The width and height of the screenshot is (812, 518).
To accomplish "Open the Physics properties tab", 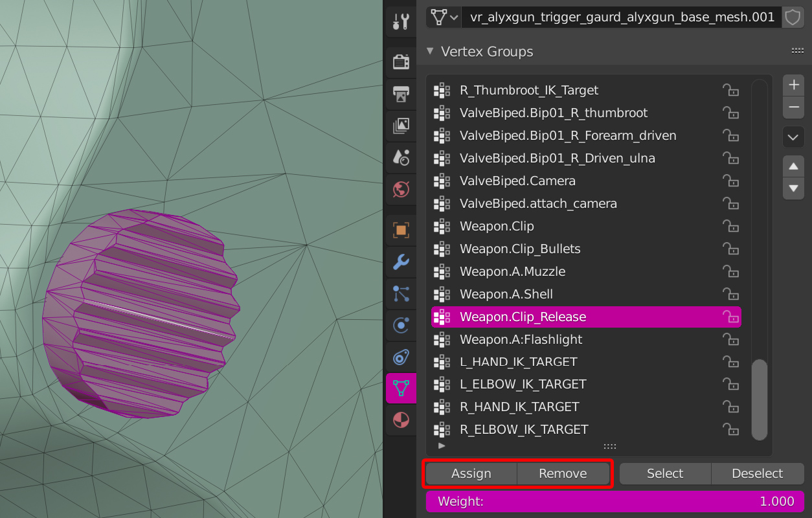I will click(401, 325).
